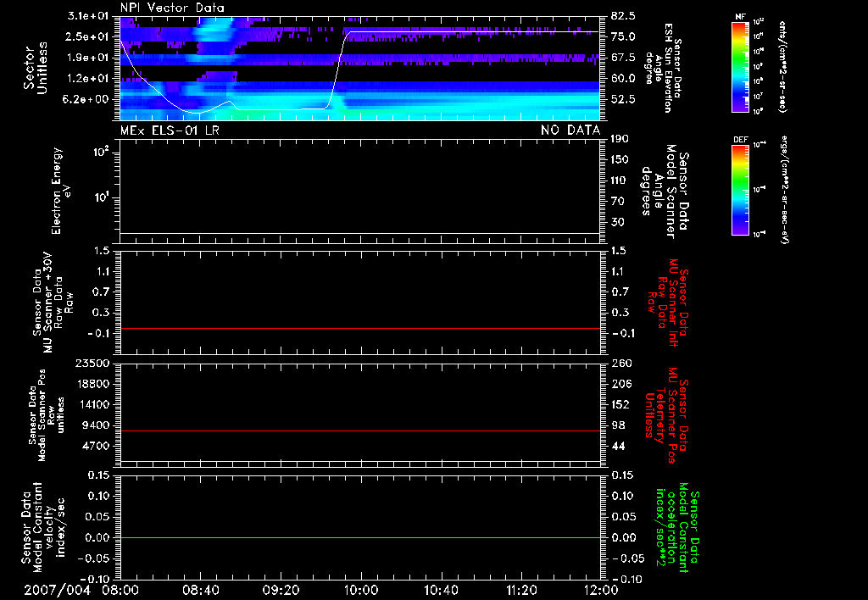Click the 4700 scanner position tick label
The height and width of the screenshot is (600, 868).
click(x=97, y=446)
